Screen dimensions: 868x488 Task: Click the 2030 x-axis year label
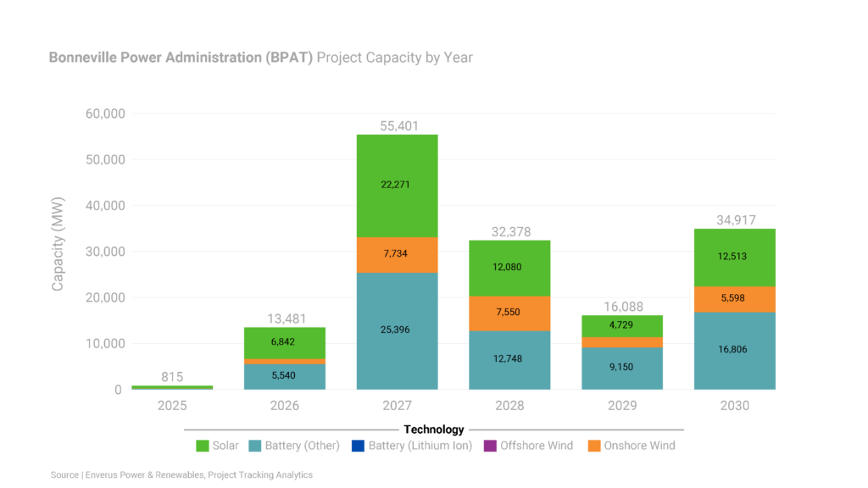[735, 406]
